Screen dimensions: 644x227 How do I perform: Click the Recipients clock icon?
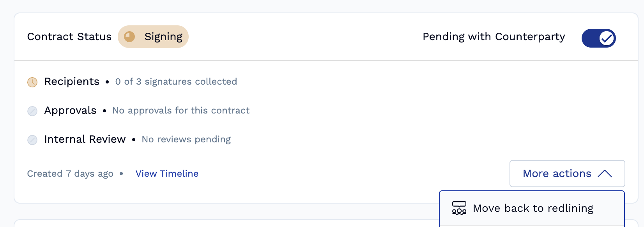point(32,82)
